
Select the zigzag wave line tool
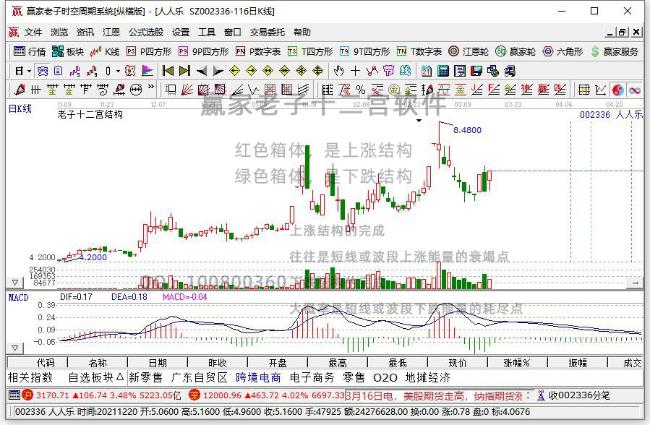[253, 89]
